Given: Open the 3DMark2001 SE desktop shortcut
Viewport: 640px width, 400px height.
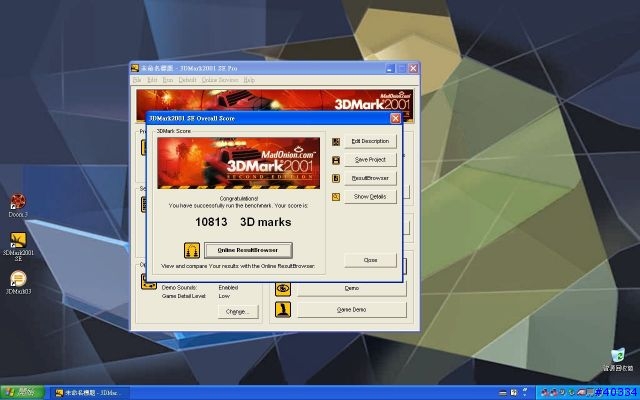Looking at the screenshot, I should tap(18, 247).
